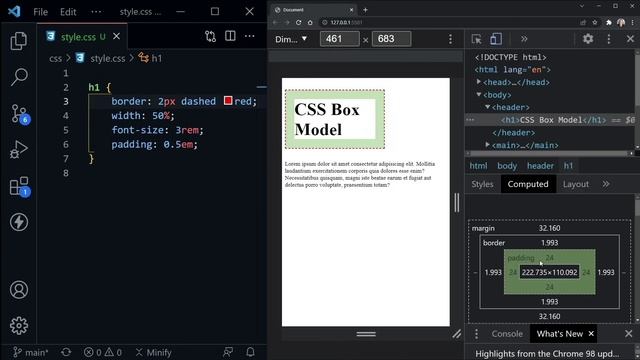Collapse the header element node
The width and height of the screenshot is (640, 360).
click(x=488, y=107)
